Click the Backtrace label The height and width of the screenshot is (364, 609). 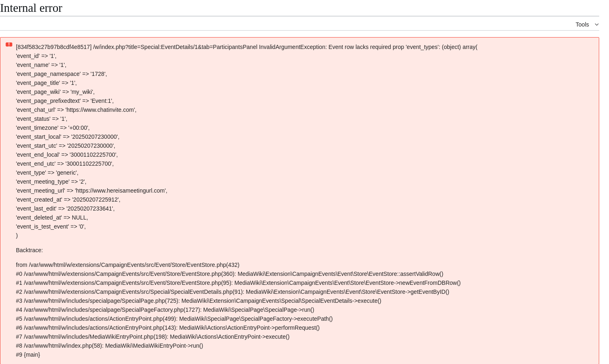point(29,250)
